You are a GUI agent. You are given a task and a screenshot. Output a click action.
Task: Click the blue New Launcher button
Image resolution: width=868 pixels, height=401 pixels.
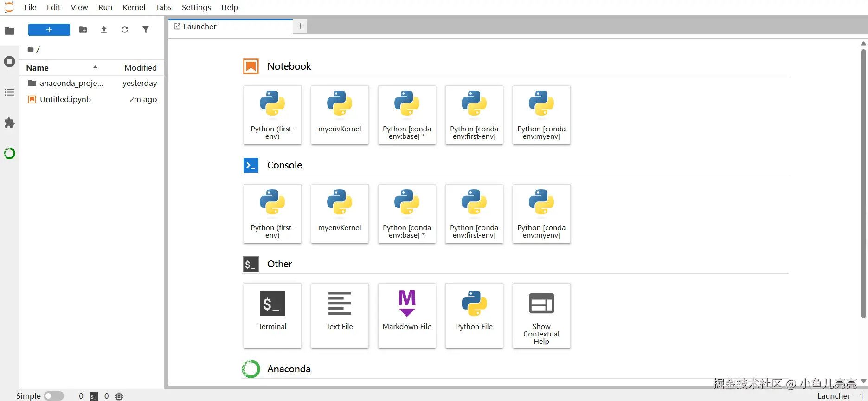tap(49, 30)
